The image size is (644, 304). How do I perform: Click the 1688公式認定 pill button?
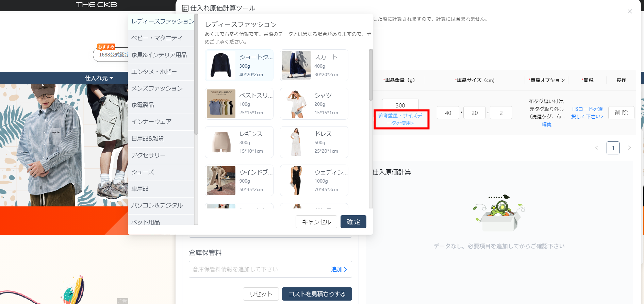coord(111,54)
